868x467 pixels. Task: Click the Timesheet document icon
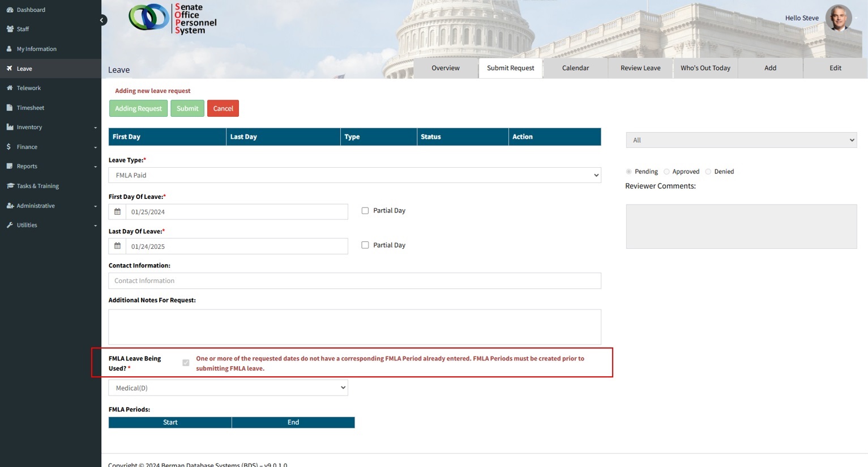10,108
